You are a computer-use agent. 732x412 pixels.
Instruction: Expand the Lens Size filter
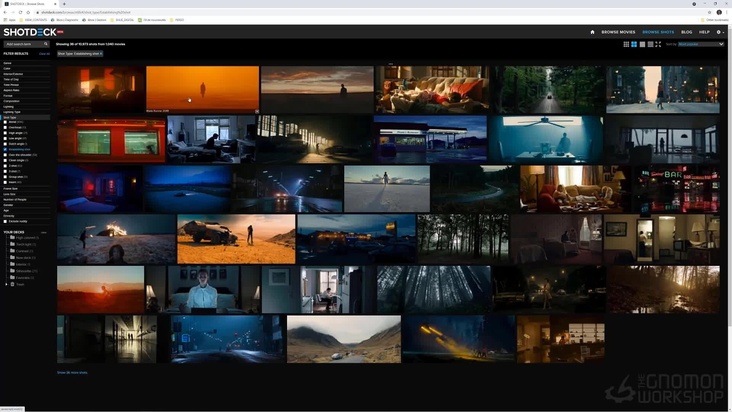26,194
